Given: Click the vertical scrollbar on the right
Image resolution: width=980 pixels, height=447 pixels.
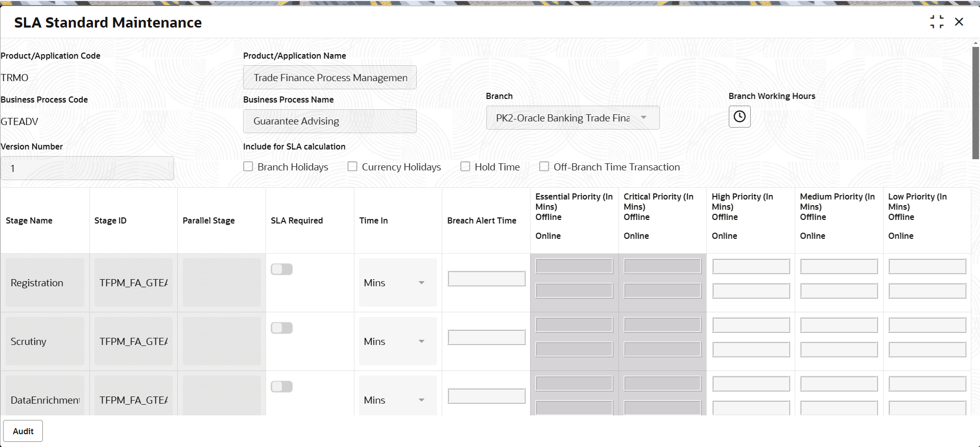Looking at the screenshot, I should pyautogui.click(x=976, y=103).
